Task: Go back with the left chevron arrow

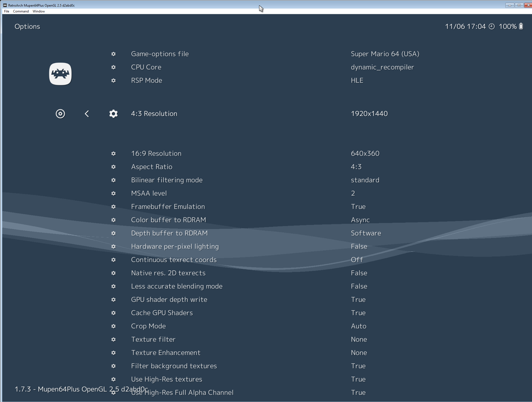Action: pos(87,114)
